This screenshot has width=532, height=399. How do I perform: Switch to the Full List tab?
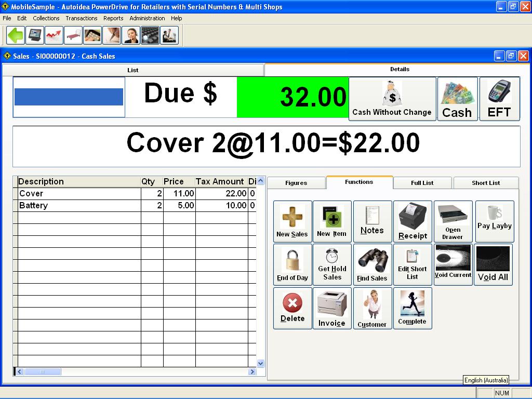pyautogui.click(x=422, y=183)
